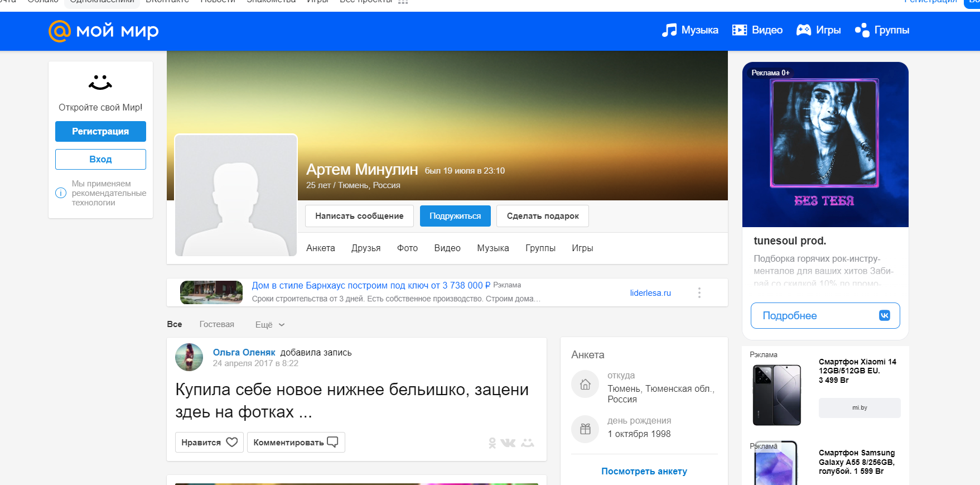Screen dimensions: 980x485
Task: Click the info icon beside recommendation technologies
Action: pyautogui.click(x=61, y=193)
